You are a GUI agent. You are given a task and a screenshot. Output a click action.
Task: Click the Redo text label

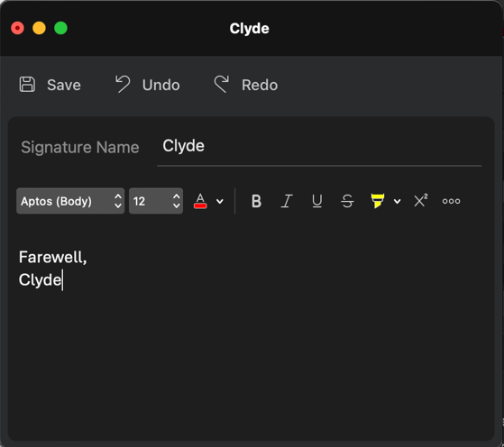pyautogui.click(x=260, y=85)
